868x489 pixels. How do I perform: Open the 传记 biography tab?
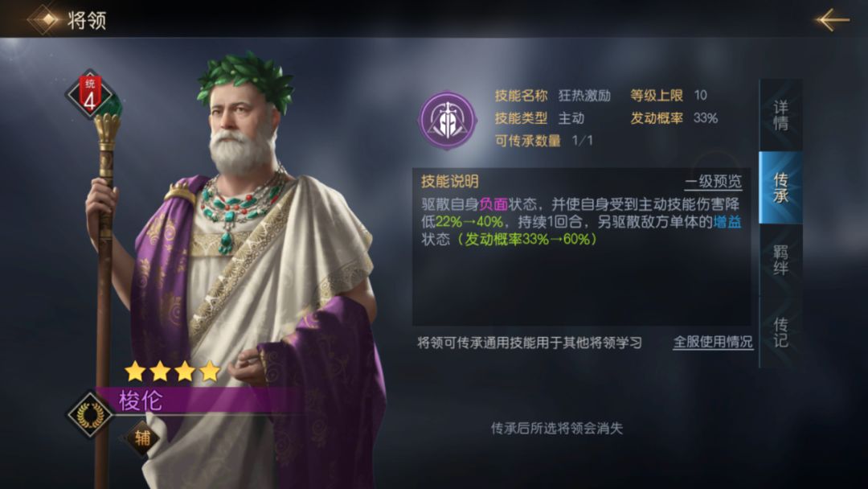[x=780, y=332]
